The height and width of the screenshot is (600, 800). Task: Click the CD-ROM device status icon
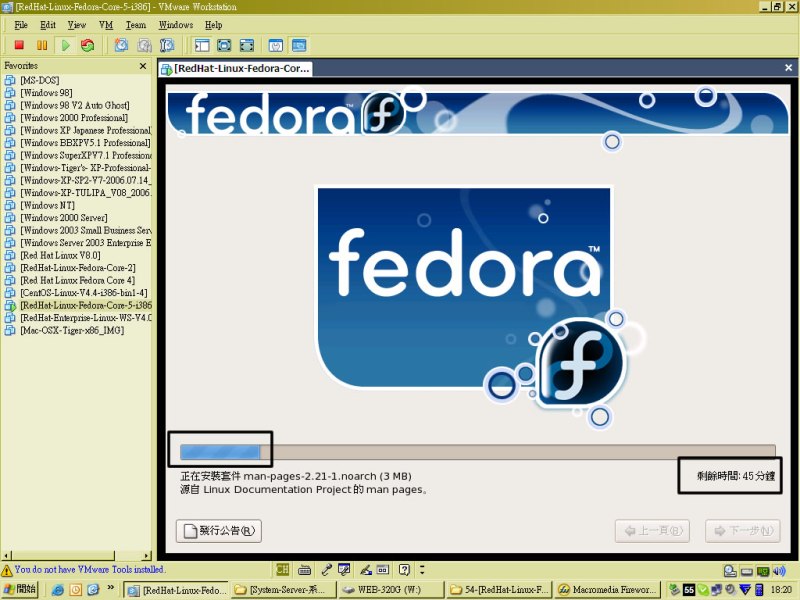(746, 571)
